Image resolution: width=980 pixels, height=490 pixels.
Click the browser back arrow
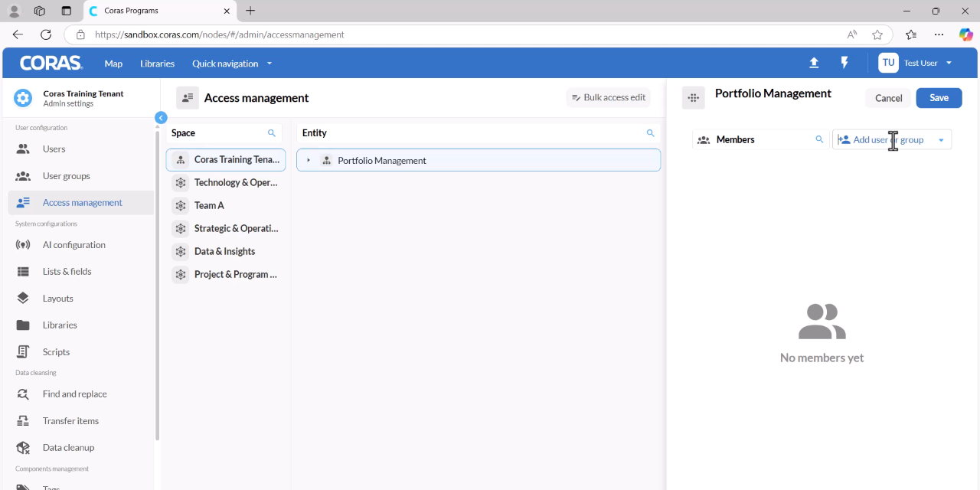(18, 34)
